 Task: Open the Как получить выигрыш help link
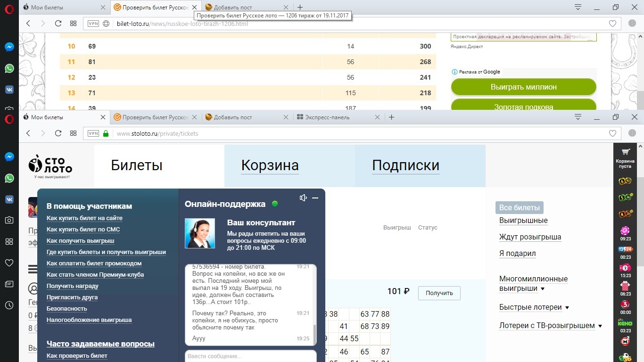80,241
